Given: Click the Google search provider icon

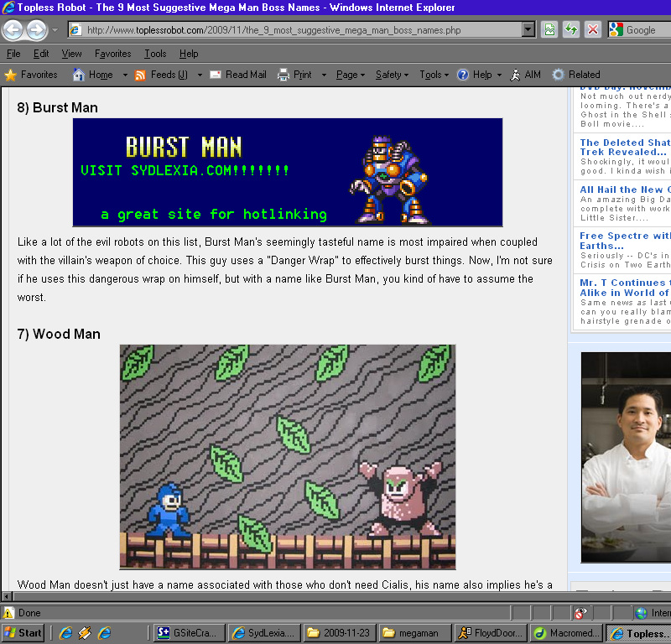Looking at the screenshot, I should (x=616, y=30).
